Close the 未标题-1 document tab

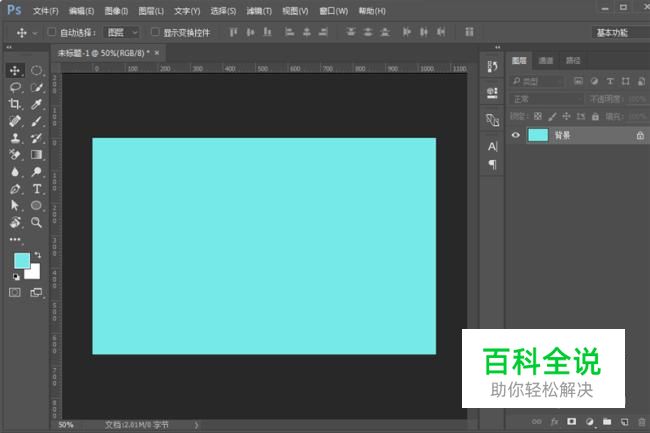click(158, 52)
